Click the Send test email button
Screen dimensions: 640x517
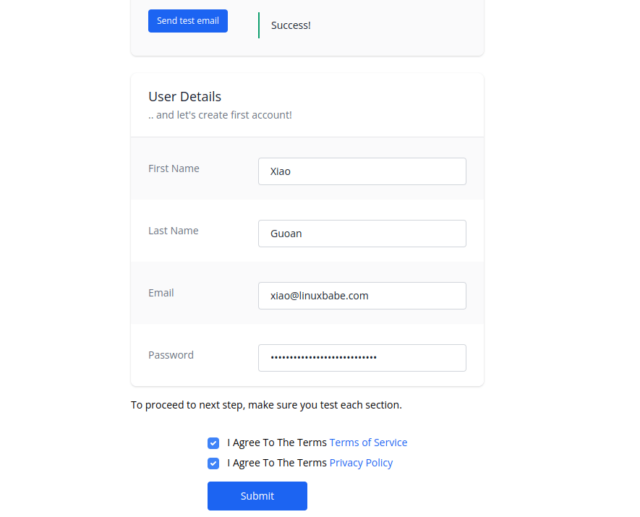pyautogui.click(x=188, y=21)
